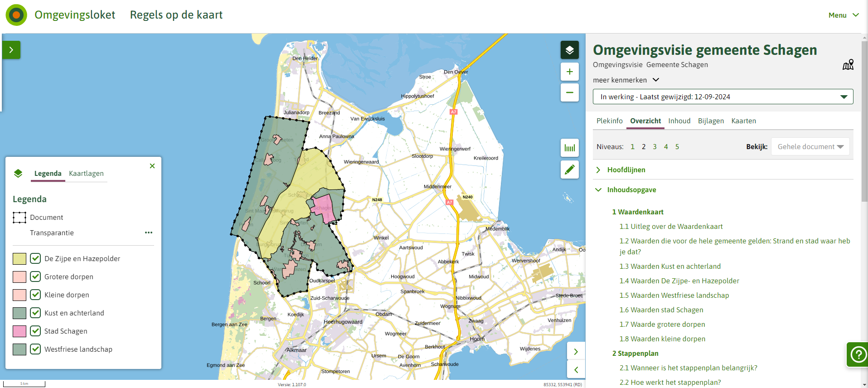Open 1.8 Waarden kleine dorpen
This screenshot has height=388, width=868.
[x=662, y=339]
